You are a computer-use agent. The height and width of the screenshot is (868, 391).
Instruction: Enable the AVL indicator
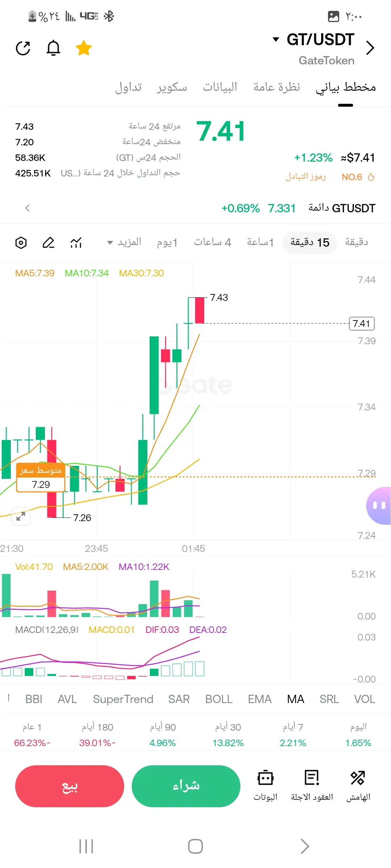click(67, 699)
